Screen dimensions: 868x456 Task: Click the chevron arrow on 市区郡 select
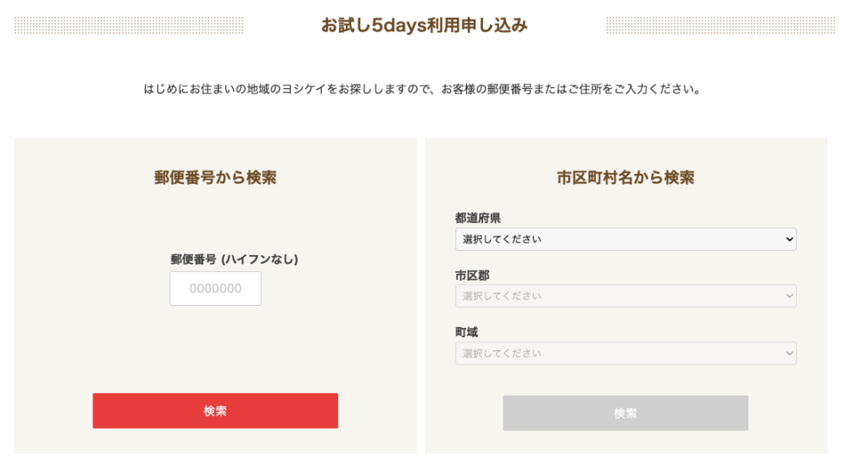point(789,297)
